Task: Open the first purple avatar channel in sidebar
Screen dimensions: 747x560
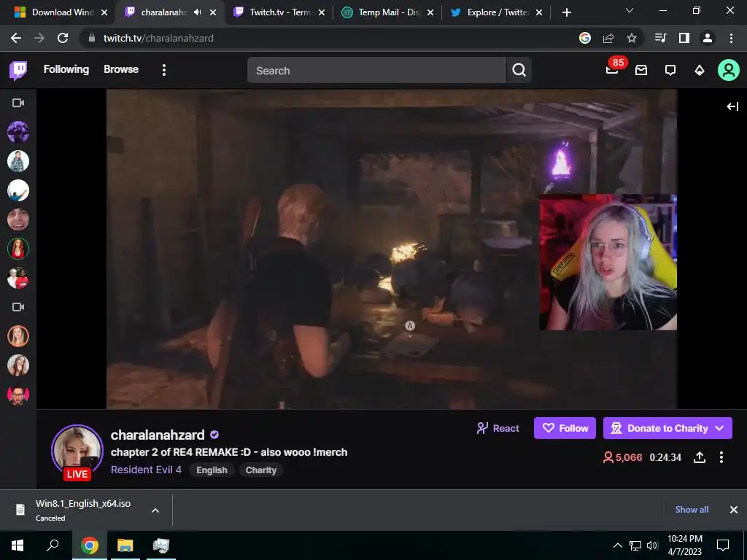Action: pyautogui.click(x=18, y=132)
